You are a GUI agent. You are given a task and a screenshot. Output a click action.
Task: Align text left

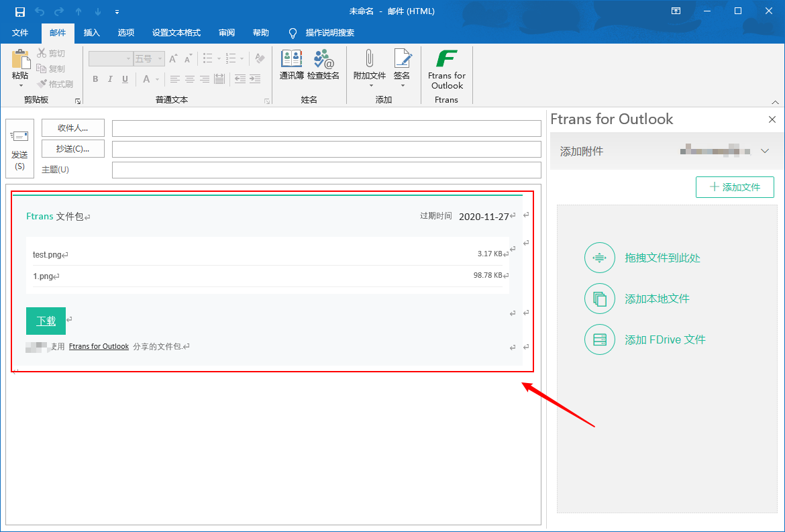[174, 79]
